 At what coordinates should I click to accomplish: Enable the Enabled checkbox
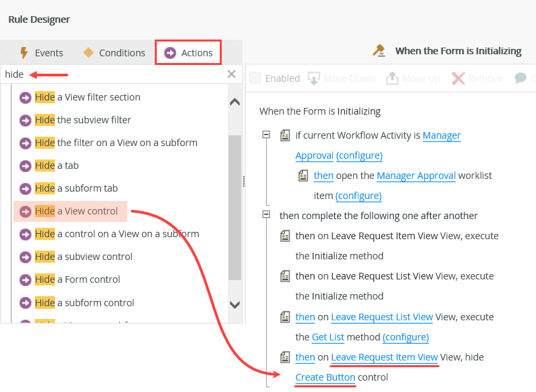pos(254,78)
